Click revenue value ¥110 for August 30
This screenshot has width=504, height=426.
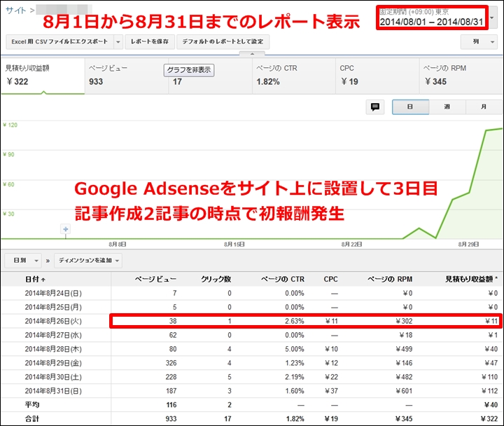(489, 377)
